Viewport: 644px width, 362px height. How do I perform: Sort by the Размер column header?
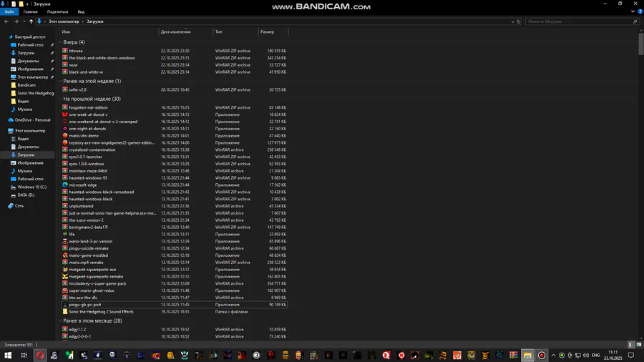pyautogui.click(x=273, y=31)
